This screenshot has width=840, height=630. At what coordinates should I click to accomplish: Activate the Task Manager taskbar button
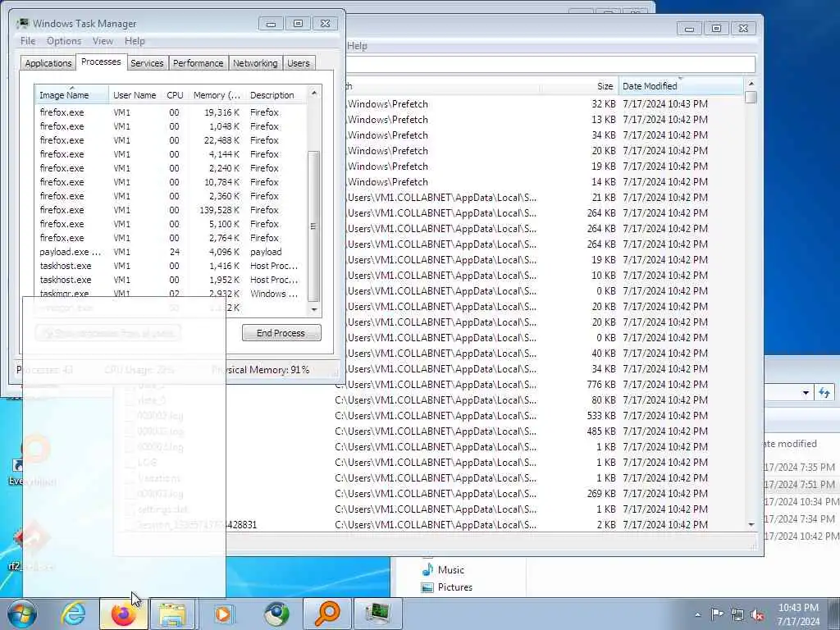(377, 614)
